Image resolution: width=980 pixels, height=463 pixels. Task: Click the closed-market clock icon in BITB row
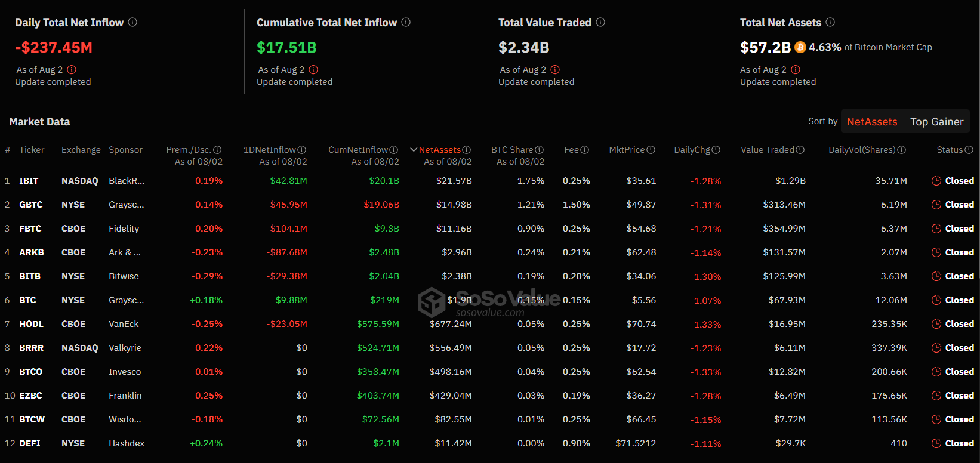tap(936, 276)
